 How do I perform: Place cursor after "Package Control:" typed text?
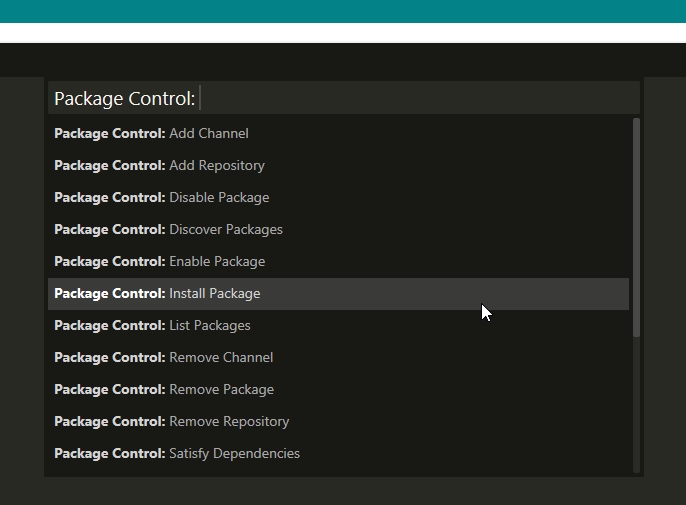200,98
